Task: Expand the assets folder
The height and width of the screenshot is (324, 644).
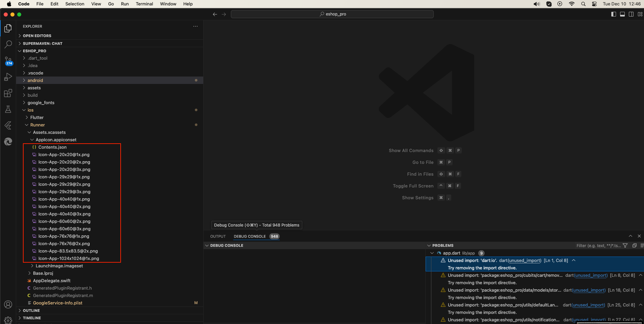Action: coord(110,88)
